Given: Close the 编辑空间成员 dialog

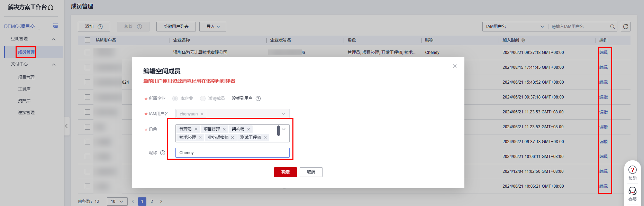Looking at the screenshot, I should 455,66.
